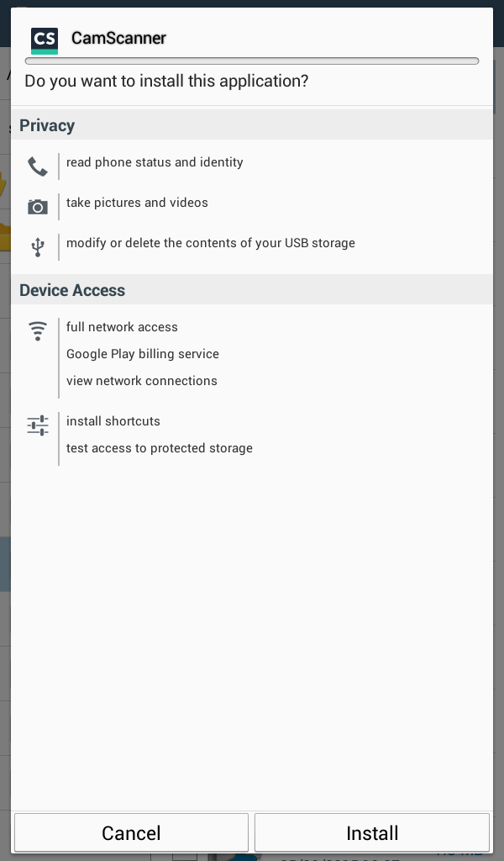Select the Privacy section header

(47, 125)
